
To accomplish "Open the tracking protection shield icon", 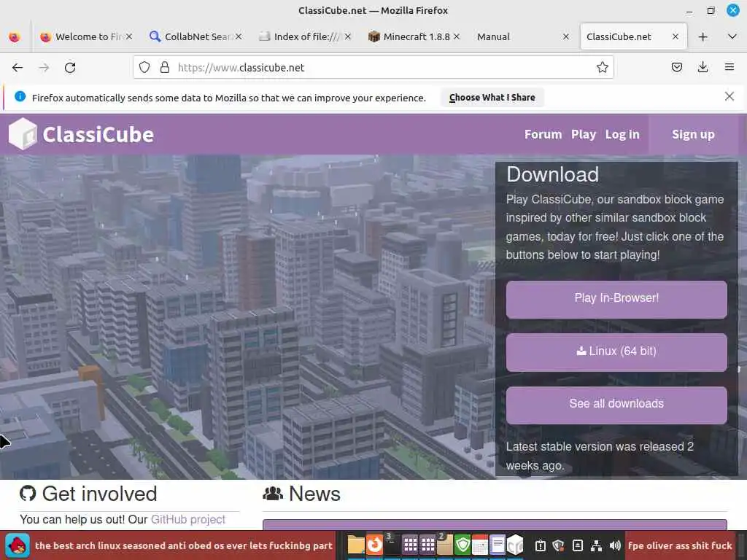I will point(144,68).
